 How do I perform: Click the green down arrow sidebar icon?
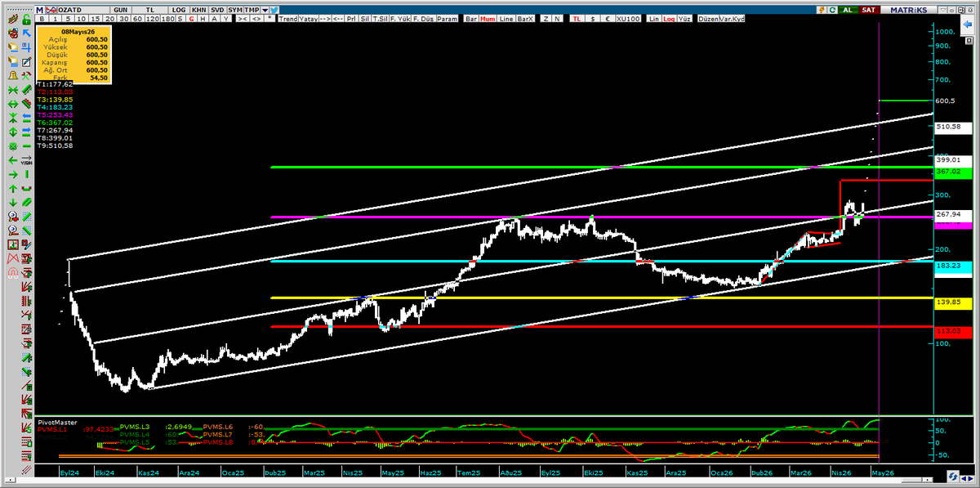click(12, 202)
